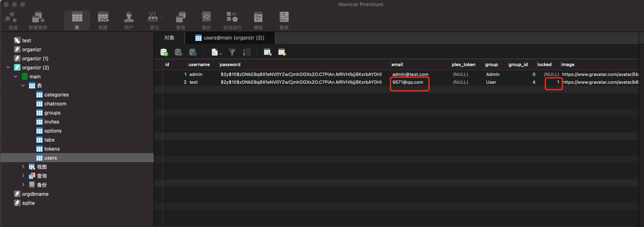Open the tabs table
Screen dimensions: 644x227
(x=49, y=140)
